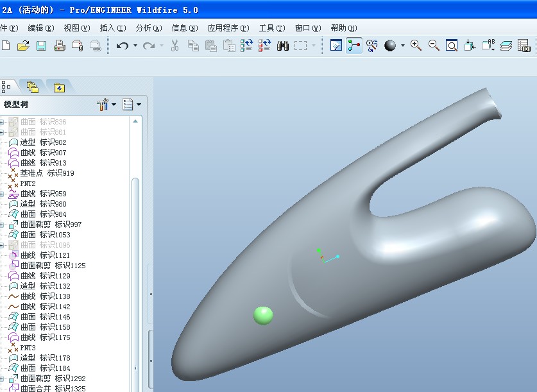Open the 帮助(H) menu
This screenshot has width=537, height=392.
coord(343,28)
